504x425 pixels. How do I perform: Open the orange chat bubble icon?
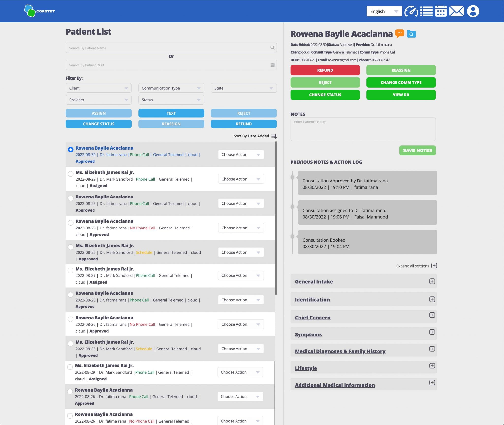(x=399, y=33)
